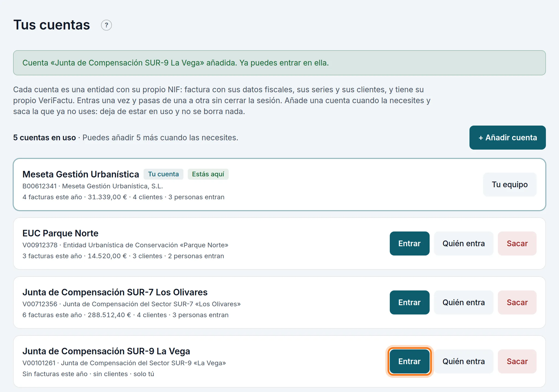Click Sacar on SUR-9 La Vega
The width and height of the screenshot is (559, 392).
(x=517, y=361)
